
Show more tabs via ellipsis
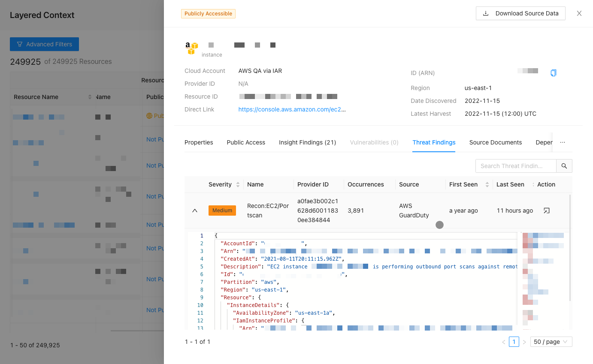tap(563, 142)
